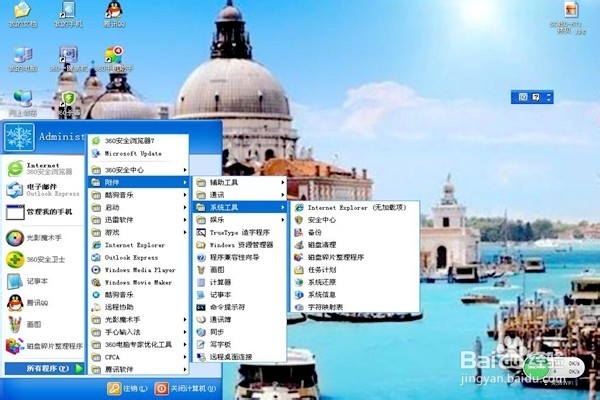The image size is (600, 400).
Task: Open Internet 360安全浏览器 pinned Start item
Action: click(x=44, y=168)
